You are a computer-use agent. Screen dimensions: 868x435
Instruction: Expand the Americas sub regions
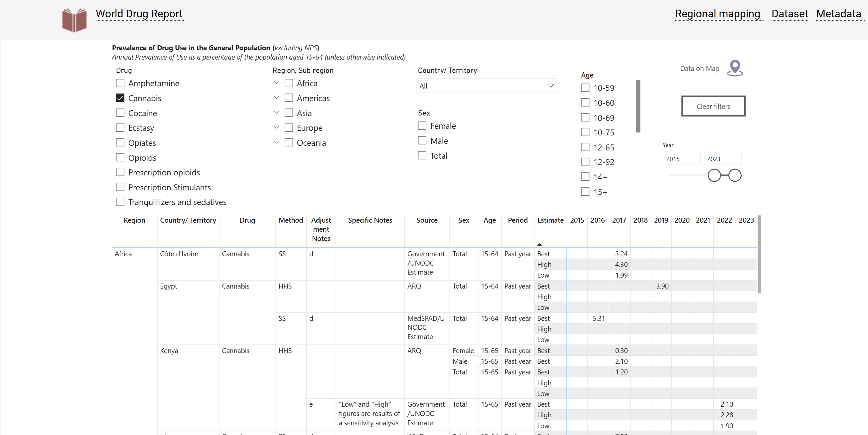[276, 98]
